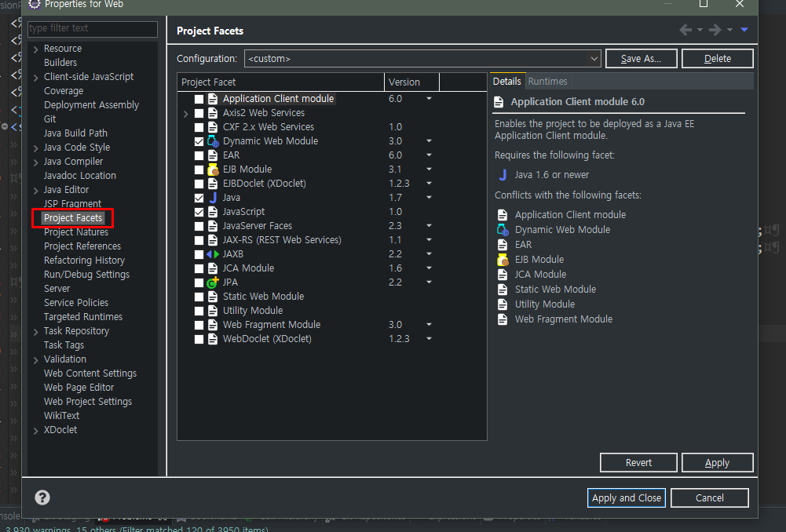This screenshot has width=786, height=532.
Task: Click the EJB Module facet icon
Action: tap(213, 169)
